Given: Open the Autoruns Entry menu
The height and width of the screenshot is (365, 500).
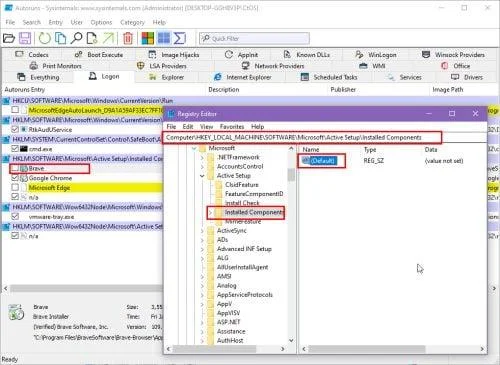Looking at the screenshot, I should click(55, 22).
